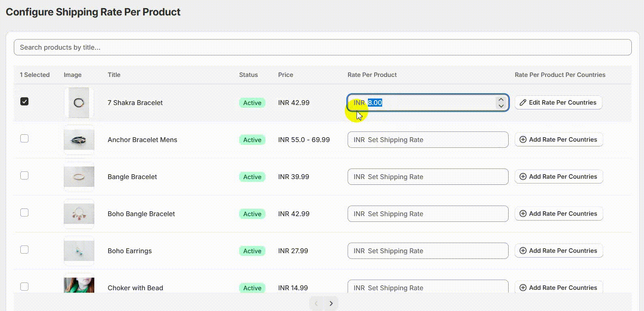The height and width of the screenshot is (311, 644).
Task: Click the 7 Shakra Bracelet title
Action: 135,103
